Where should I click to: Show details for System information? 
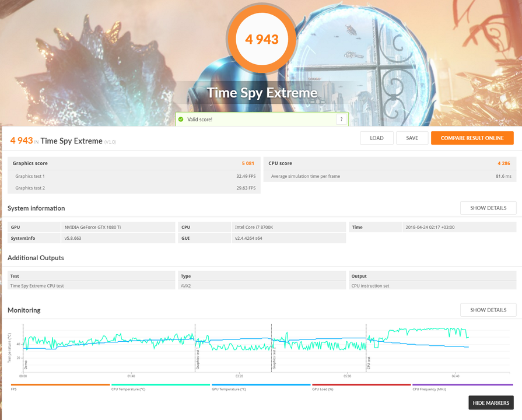(488, 208)
